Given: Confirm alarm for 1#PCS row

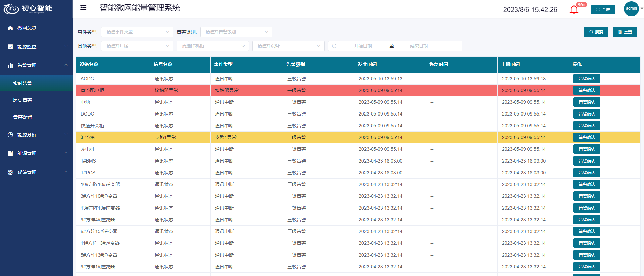Looking at the screenshot, I should (x=587, y=173).
